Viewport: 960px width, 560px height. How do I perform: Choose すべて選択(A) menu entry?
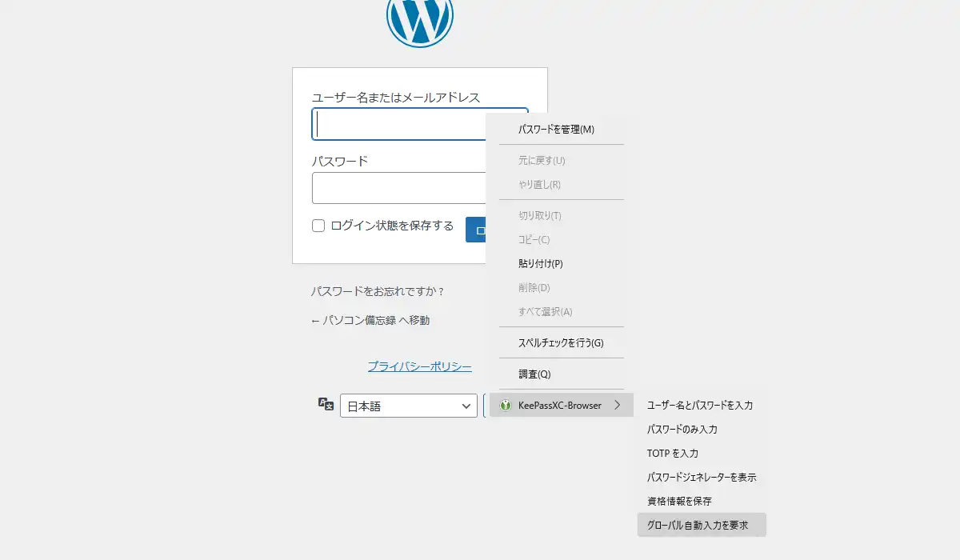[561, 312]
